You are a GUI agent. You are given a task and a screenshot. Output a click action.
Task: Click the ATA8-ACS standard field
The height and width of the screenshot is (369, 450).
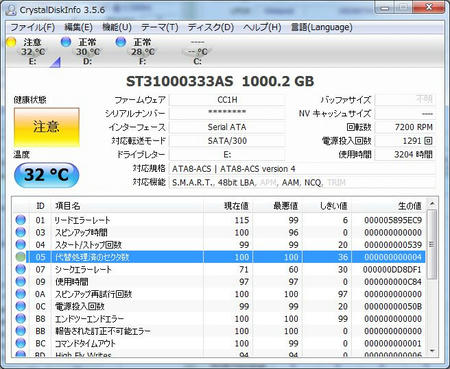coord(302,169)
